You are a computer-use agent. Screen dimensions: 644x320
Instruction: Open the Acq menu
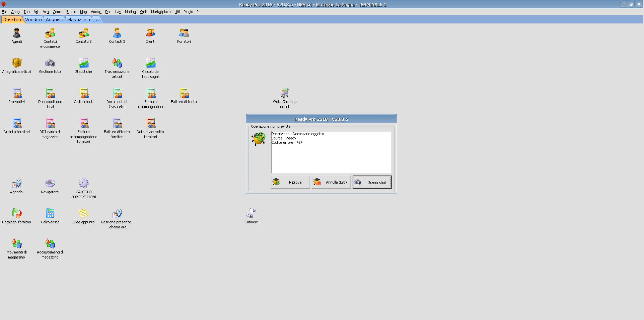point(46,12)
